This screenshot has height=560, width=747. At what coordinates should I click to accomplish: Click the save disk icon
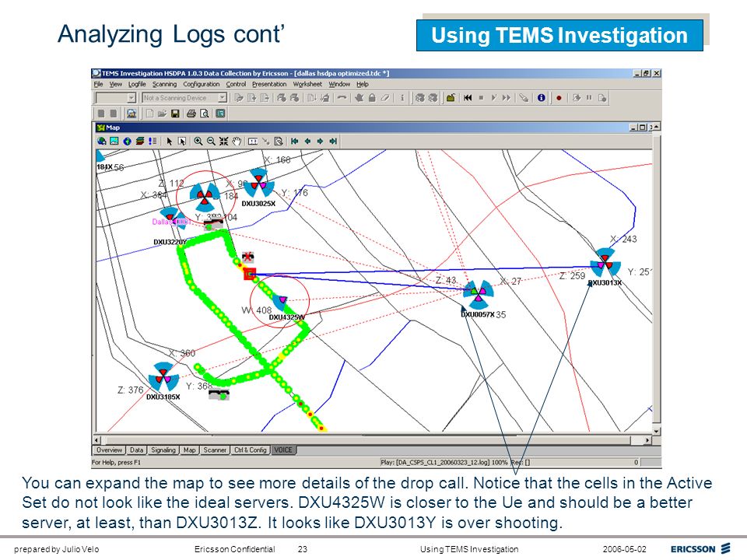pos(175,114)
